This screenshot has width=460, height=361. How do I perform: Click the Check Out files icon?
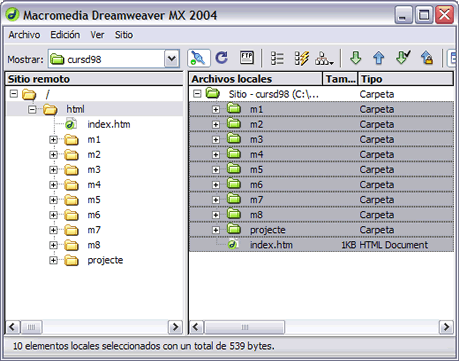coord(403,58)
